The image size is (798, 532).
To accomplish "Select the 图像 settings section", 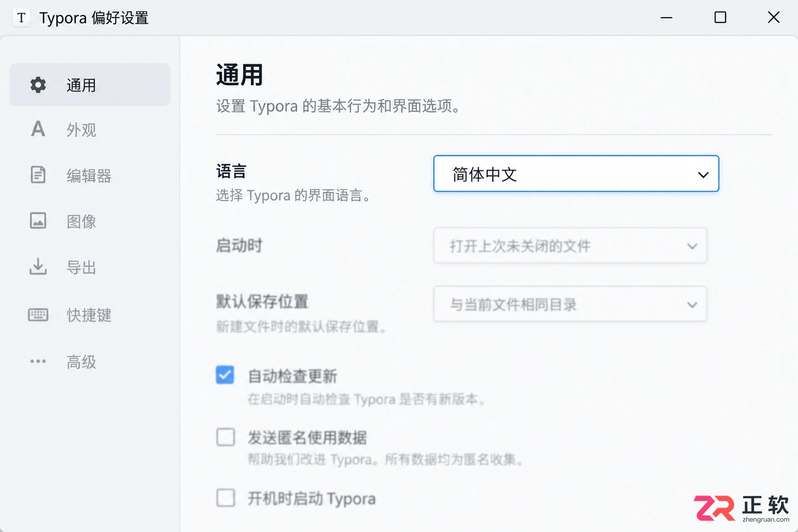I will pyautogui.click(x=90, y=222).
